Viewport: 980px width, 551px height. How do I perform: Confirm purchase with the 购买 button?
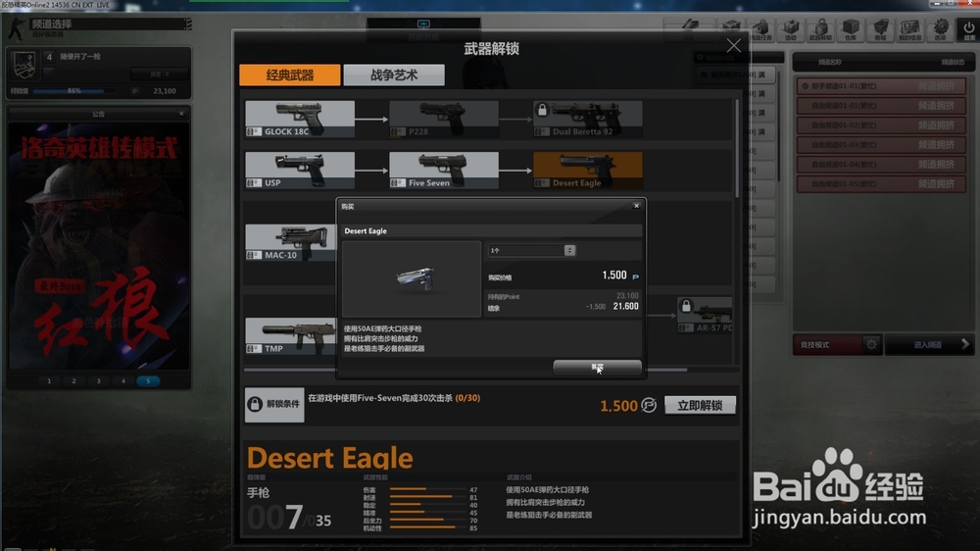pyautogui.click(x=598, y=367)
